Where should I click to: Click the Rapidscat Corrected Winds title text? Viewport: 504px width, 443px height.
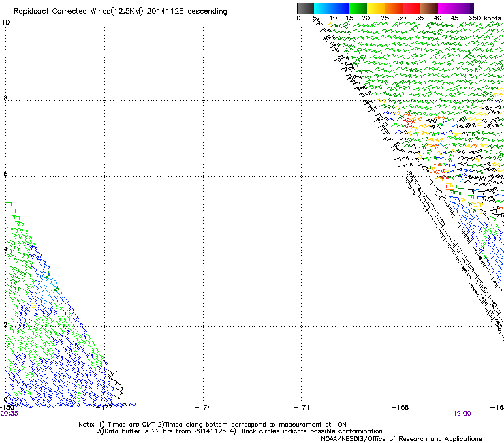click(121, 11)
